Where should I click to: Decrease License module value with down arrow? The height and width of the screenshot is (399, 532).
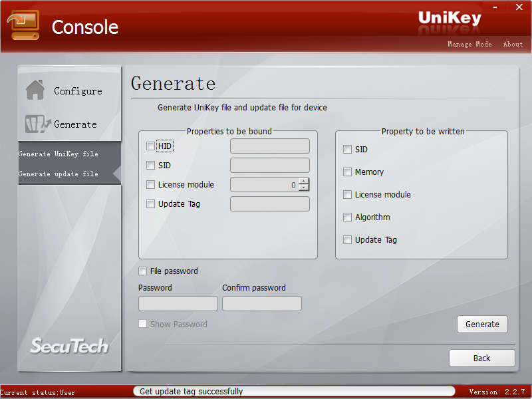point(304,188)
